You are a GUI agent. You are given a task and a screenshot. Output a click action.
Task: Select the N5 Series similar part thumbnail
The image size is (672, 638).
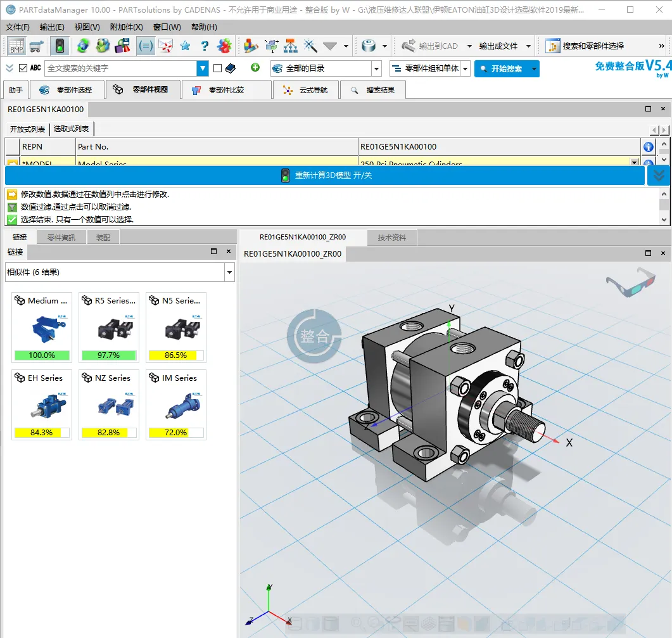click(x=176, y=328)
